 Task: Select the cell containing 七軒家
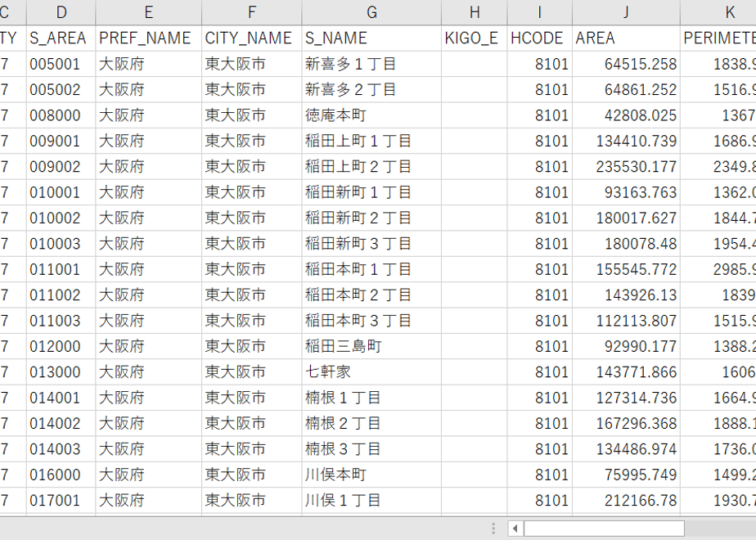(371, 371)
